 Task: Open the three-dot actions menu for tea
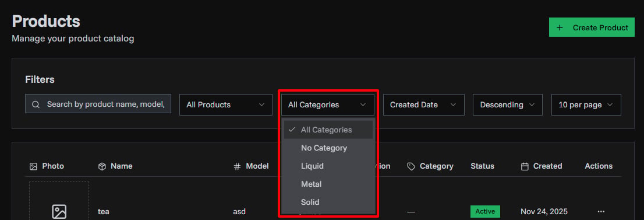point(601,211)
